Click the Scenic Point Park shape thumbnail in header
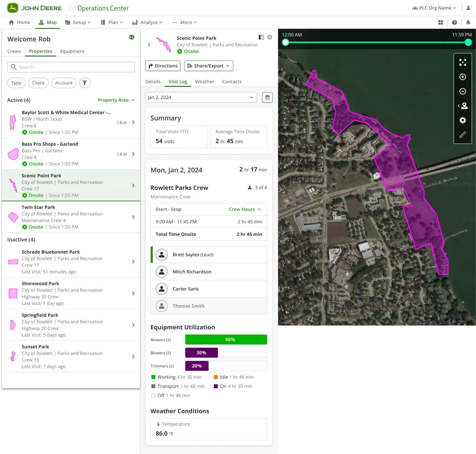Image resolution: width=476 pixels, height=454 pixels. click(x=164, y=45)
